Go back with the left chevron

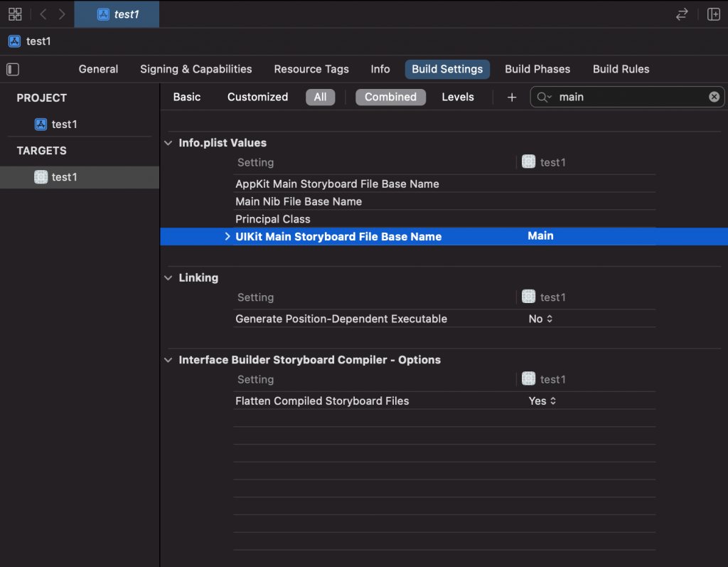pyautogui.click(x=43, y=14)
